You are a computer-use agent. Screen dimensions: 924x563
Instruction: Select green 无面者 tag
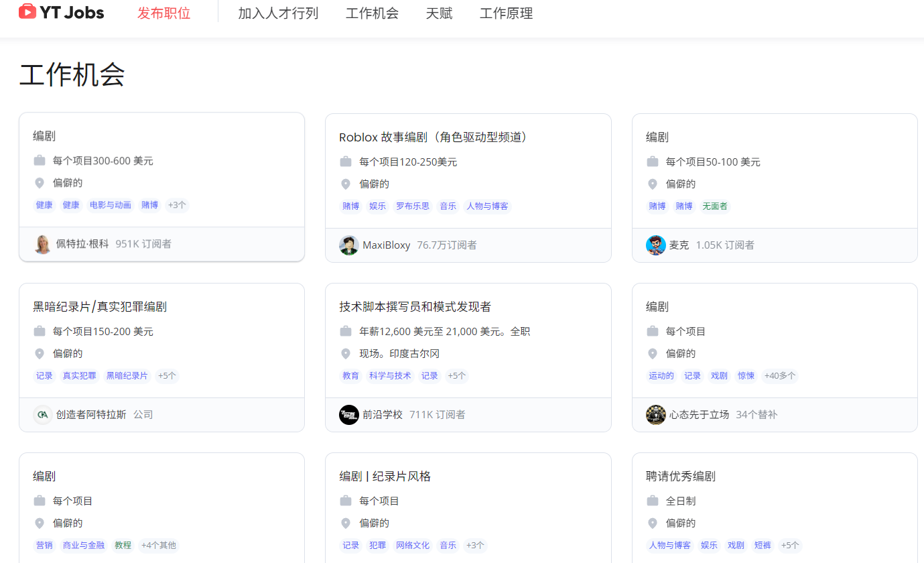pos(715,206)
